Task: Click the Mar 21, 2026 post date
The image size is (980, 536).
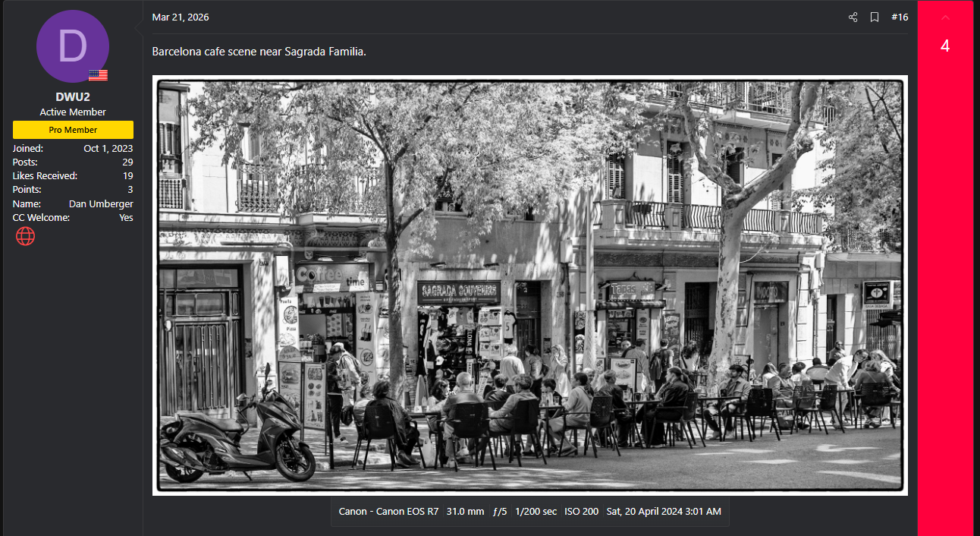Action: click(181, 17)
